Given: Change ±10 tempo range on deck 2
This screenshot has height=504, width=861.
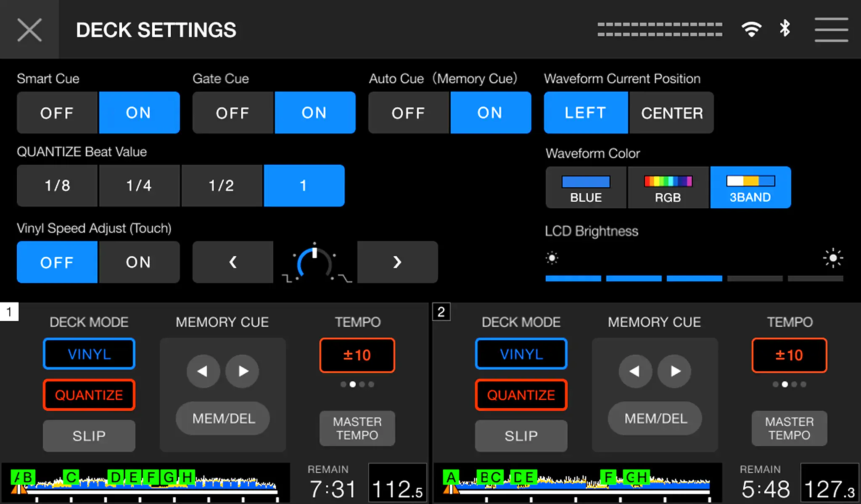Looking at the screenshot, I should click(x=790, y=355).
